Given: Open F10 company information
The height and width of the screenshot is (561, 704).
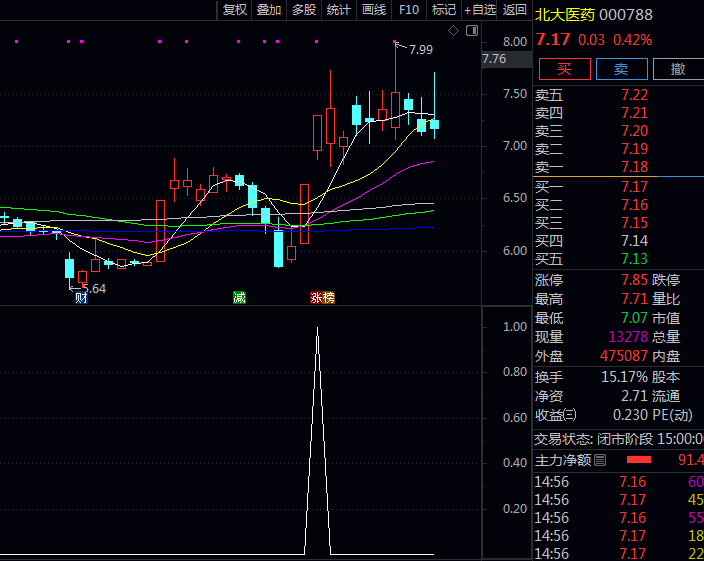Looking at the screenshot, I should (408, 10).
